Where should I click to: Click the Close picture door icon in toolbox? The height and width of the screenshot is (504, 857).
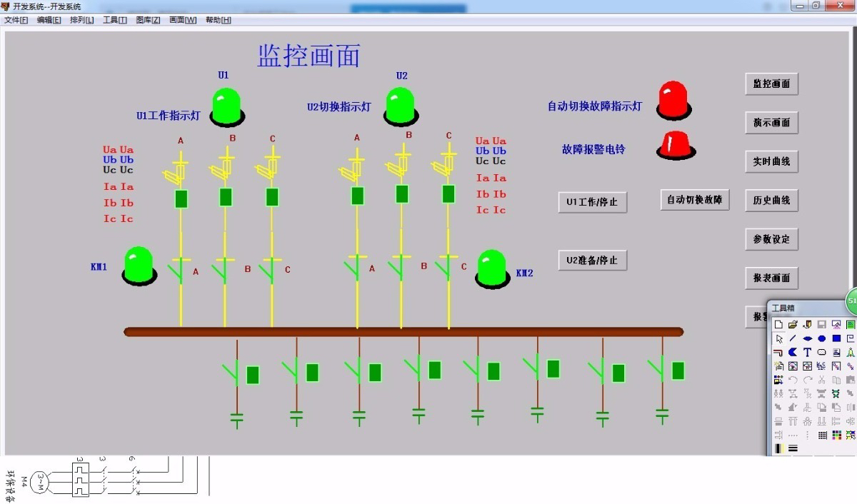808,324
